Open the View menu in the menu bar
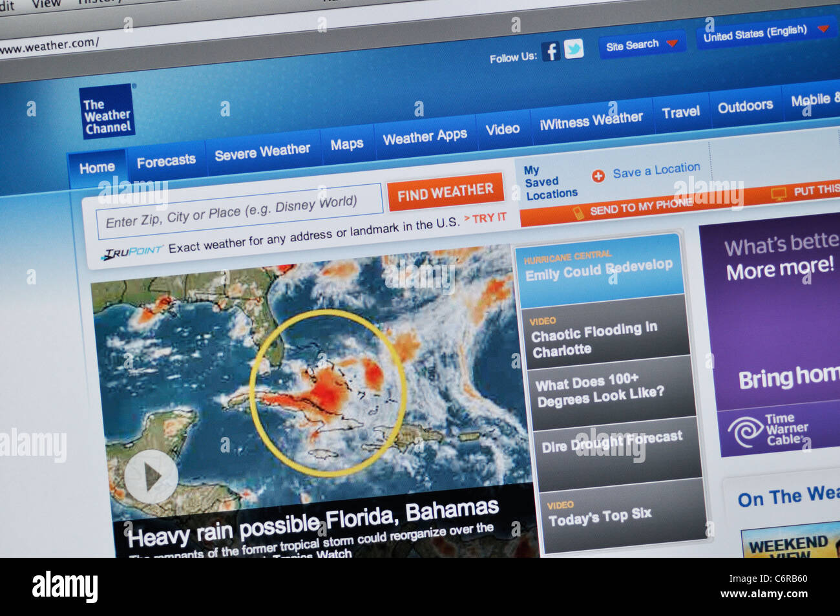Image resolution: width=840 pixels, height=616 pixels. pyautogui.click(x=46, y=4)
